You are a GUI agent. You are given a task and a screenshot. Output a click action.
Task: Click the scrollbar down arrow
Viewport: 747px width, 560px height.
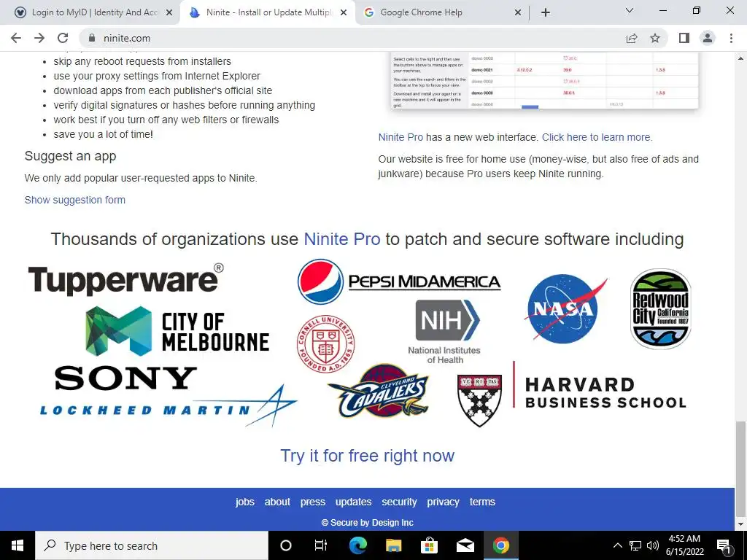pos(740,525)
